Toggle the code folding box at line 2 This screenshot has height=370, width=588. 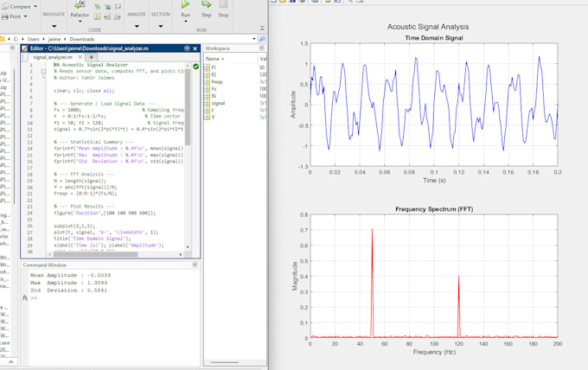[43, 71]
